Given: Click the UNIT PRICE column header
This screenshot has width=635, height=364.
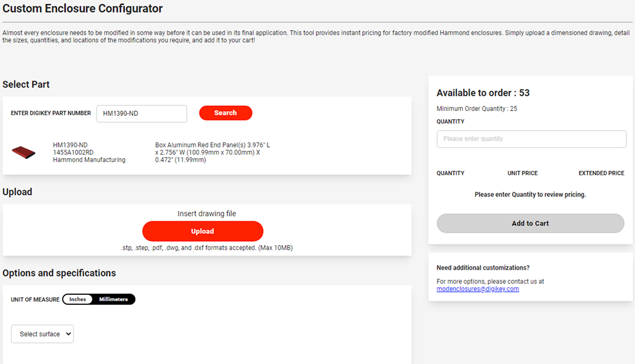Looking at the screenshot, I should click(x=522, y=173).
